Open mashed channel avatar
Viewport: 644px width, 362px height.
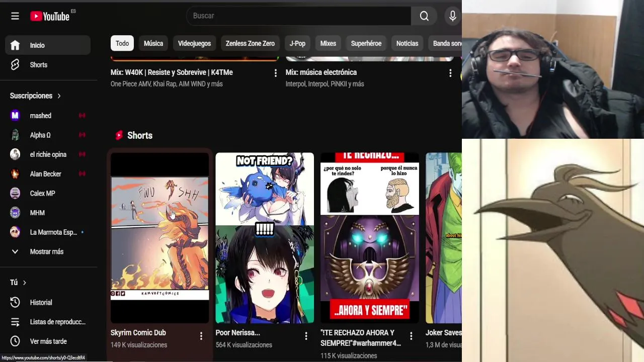coord(15,116)
